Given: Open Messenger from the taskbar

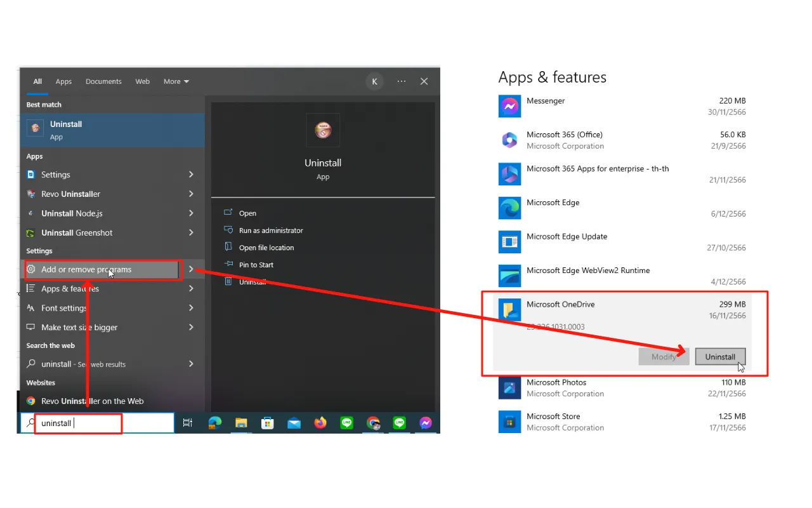Looking at the screenshot, I should [426, 423].
